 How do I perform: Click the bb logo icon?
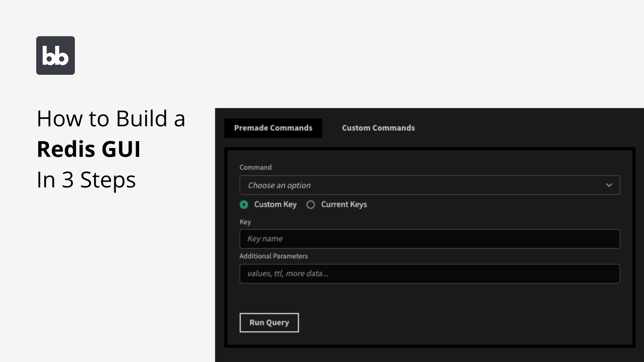click(55, 55)
